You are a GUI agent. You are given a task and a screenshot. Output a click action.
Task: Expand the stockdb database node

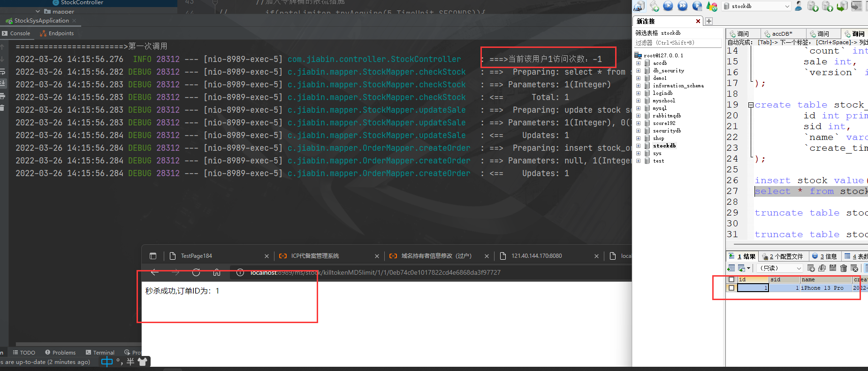(638, 146)
